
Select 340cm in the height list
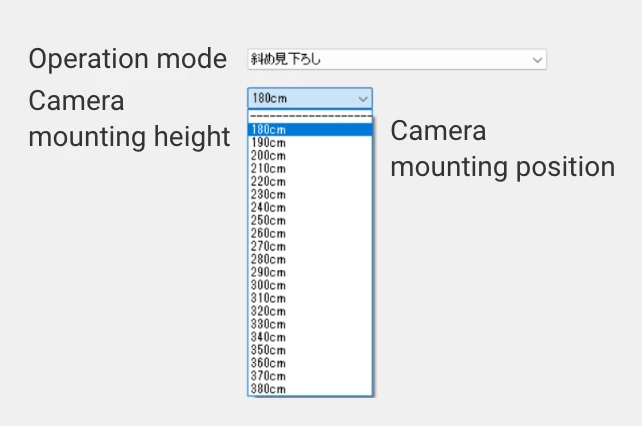pyautogui.click(x=310, y=338)
